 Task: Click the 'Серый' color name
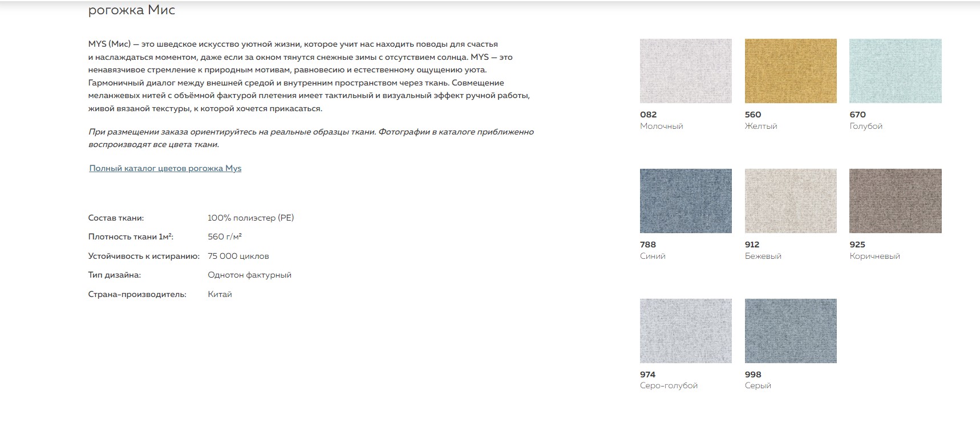pyautogui.click(x=758, y=386)
